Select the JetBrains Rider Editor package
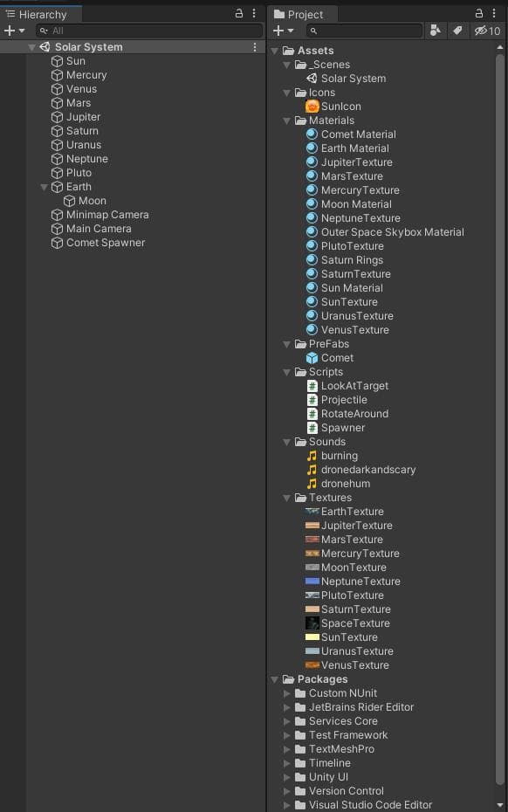The image size is (508, 812). point(361,707)
